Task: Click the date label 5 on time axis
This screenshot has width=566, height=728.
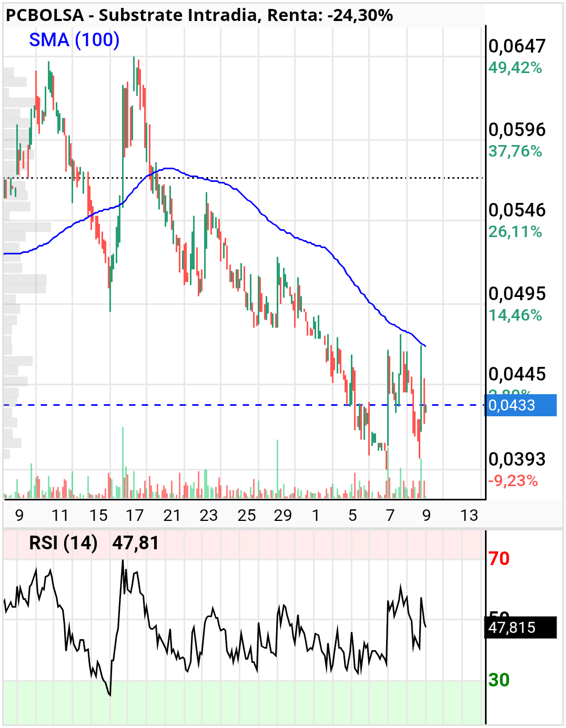Action: (352, 516)
